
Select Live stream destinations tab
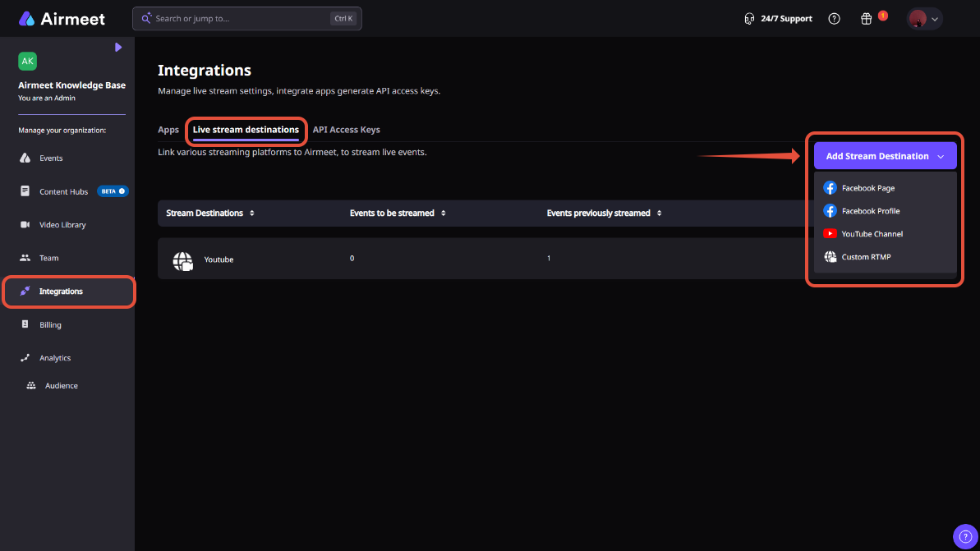click(x=246, y=129)
